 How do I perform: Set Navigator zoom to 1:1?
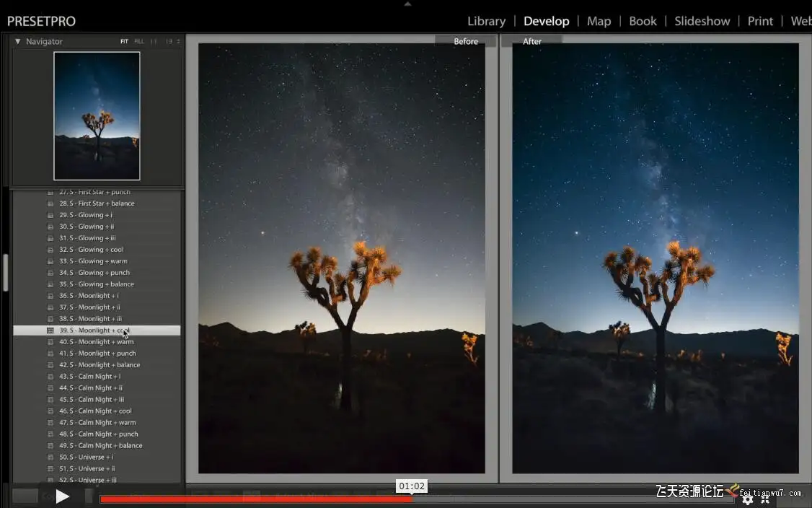pyautogui.click(x=154, y=41)
